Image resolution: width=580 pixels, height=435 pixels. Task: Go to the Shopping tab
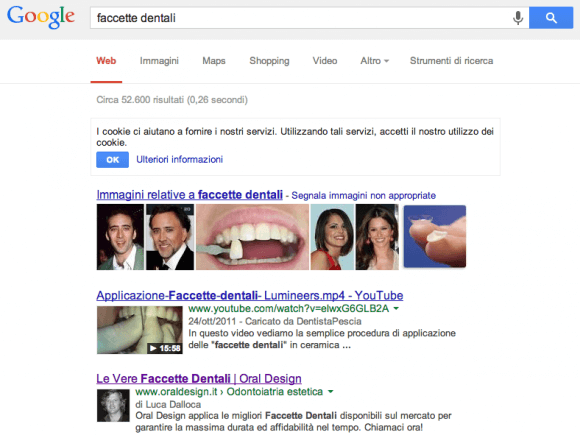coord(269,61)
